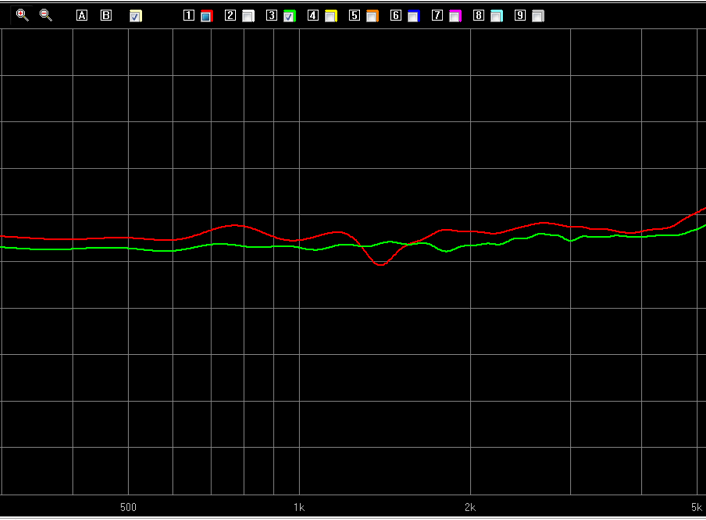Toggle the white curve 2 checkbox
Image resolution: width=706 pixels, height=520 pixels.
click(248, 16)
